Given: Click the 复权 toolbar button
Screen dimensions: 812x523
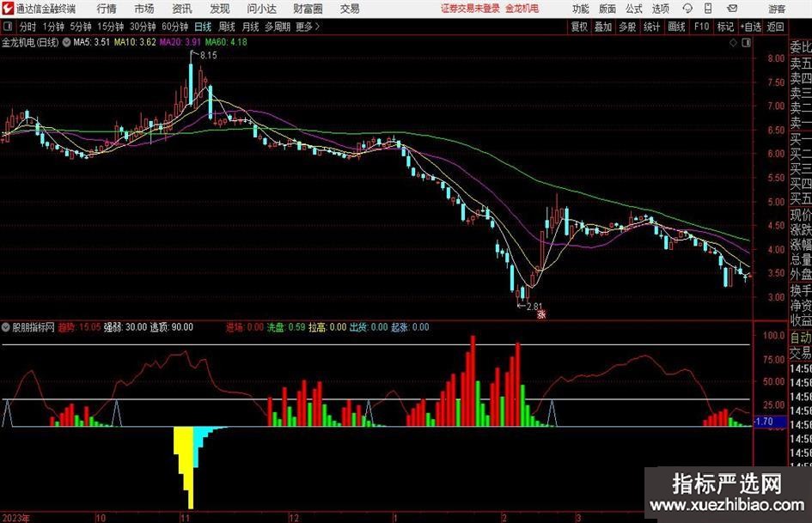Looking at the screenshot, I should point(579,27).
